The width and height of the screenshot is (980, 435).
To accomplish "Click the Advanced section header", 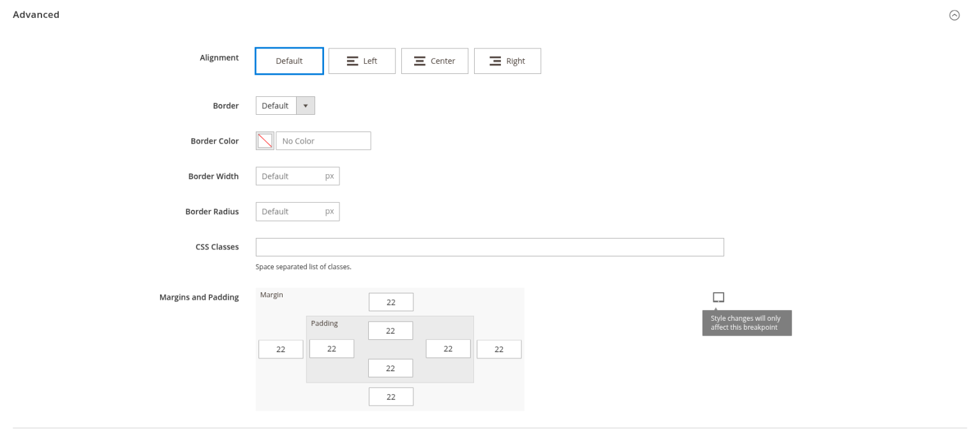I will 36,14.
